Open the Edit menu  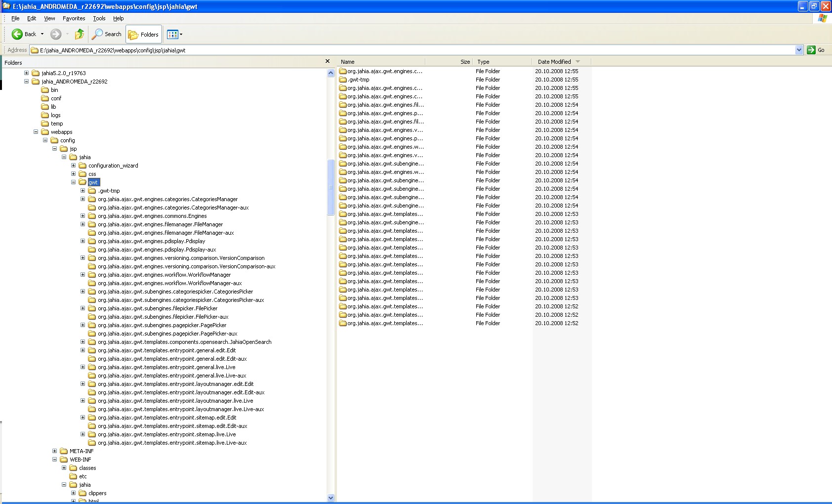click(x=32, y=18)
